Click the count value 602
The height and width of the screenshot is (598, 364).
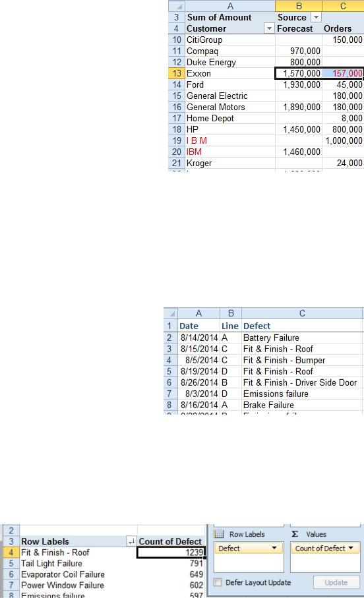171,585
